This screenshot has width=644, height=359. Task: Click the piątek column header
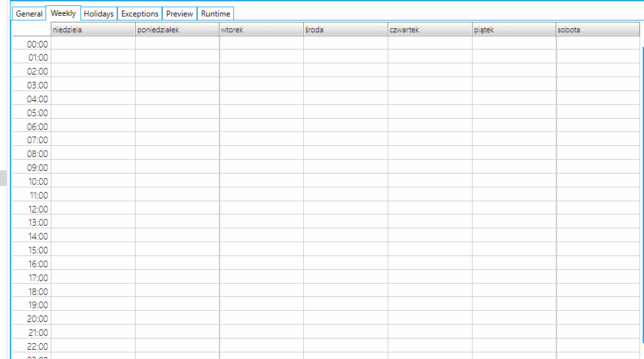513,30
